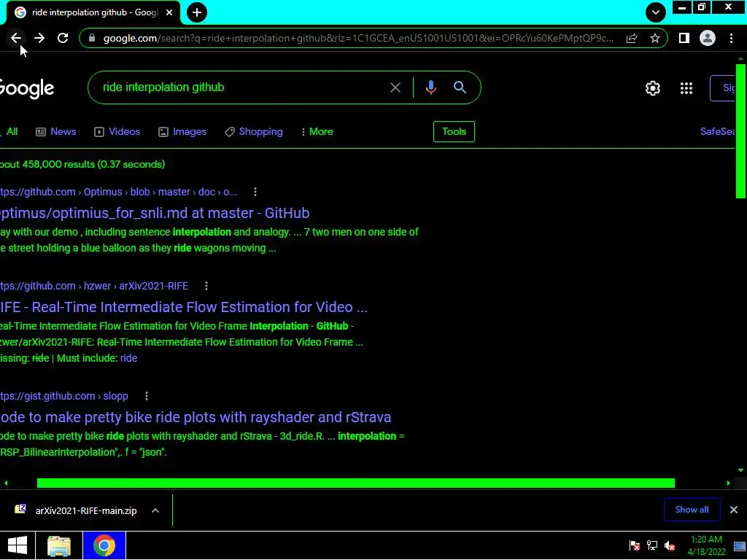Close the 'ride interpolation github' tab

click(x=169, y=12)
